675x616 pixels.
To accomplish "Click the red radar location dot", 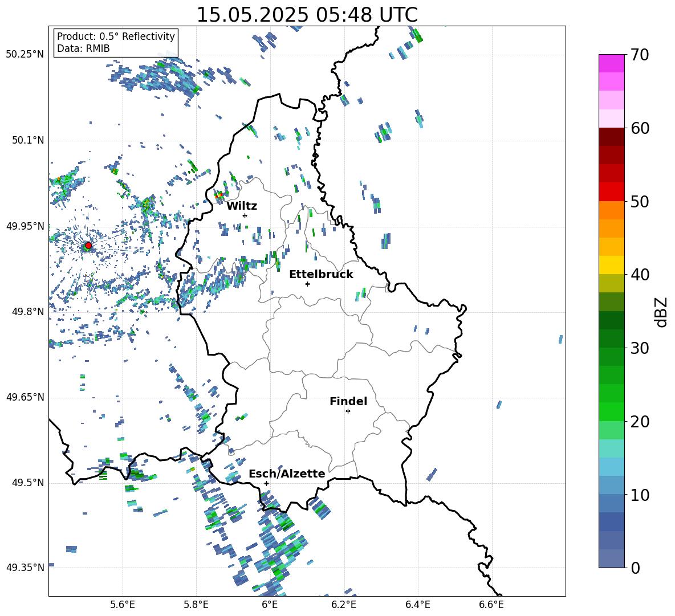I will click(x=88, y=246).
